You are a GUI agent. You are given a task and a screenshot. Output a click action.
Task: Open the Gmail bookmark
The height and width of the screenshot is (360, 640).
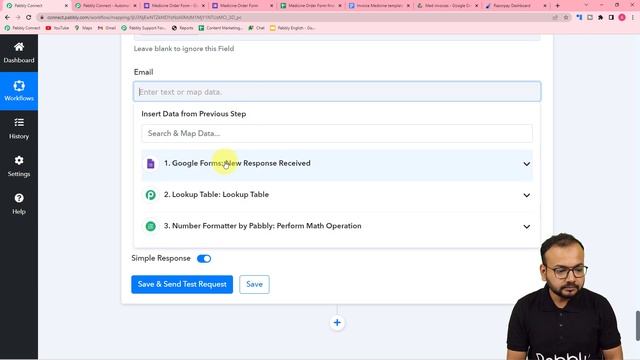(x=107, y=28)
